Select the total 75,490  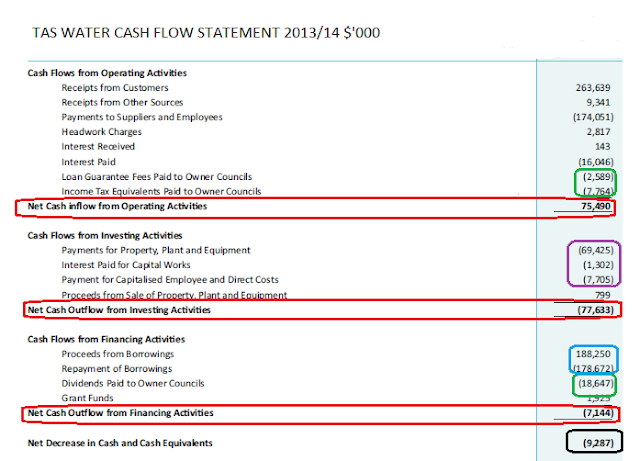pyautogui.click(x=596, y=206)
